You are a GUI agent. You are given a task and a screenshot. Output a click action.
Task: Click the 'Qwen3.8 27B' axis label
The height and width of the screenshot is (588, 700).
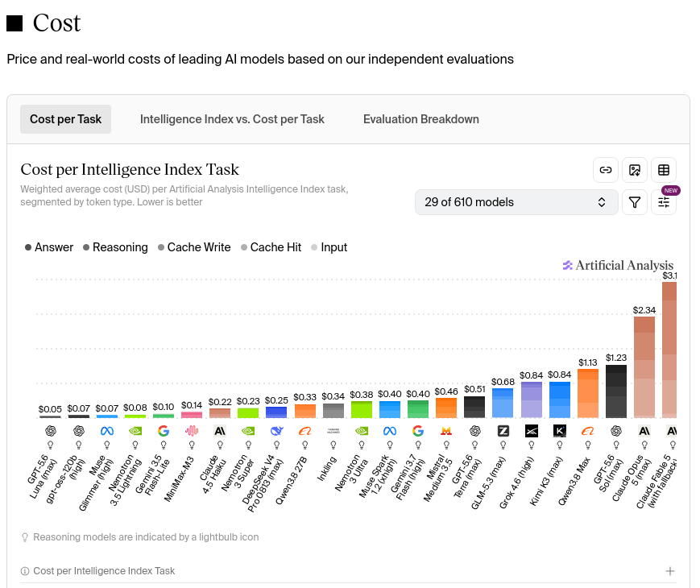[x=291, y=480]
